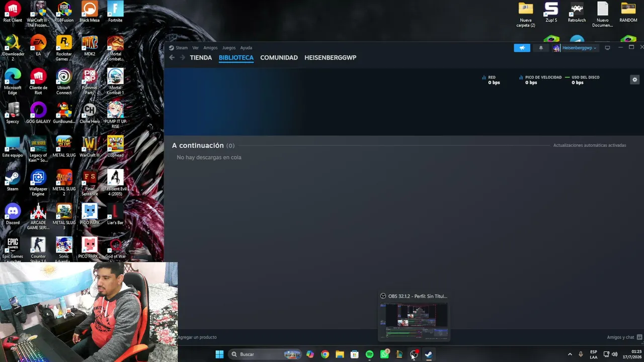Switch Steam to Big Picture mode
644x362 pixels.
coord(607,48)
